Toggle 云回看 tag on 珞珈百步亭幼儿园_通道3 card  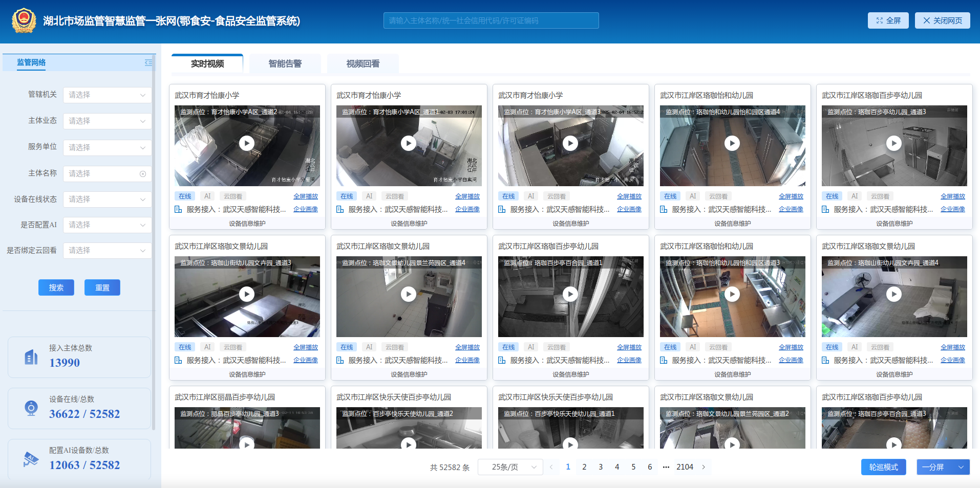880,196
